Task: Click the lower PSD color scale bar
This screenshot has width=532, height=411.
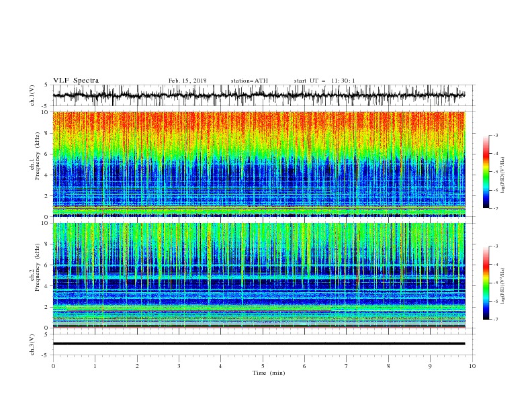Action: coord(486,283)
